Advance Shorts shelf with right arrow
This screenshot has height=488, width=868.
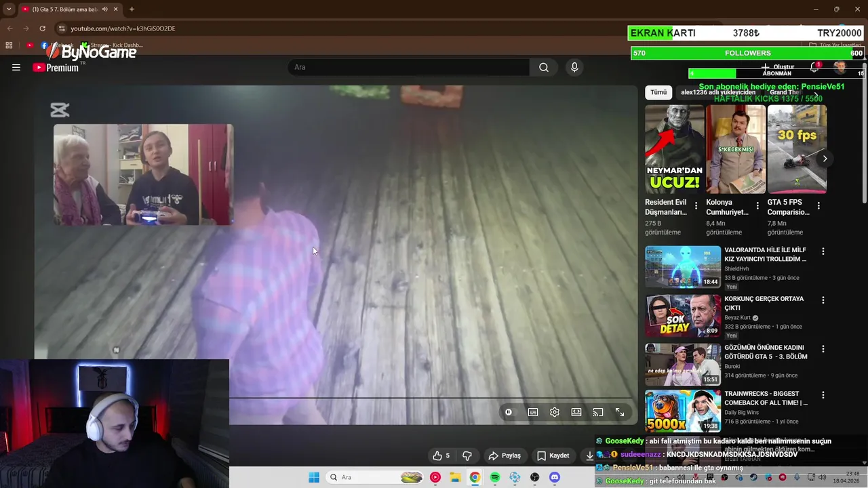pos(825,159)
